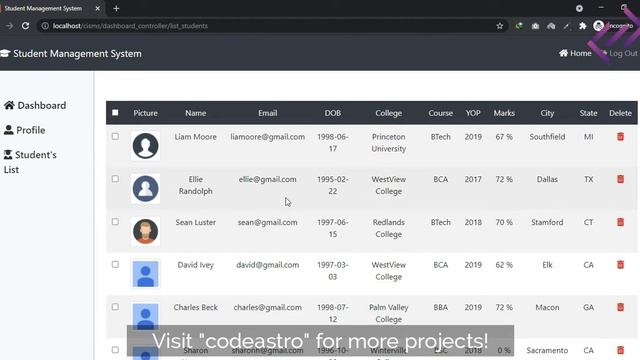Delete the David Ivey student row
640x360 pixels.
[x=620, y=264]
